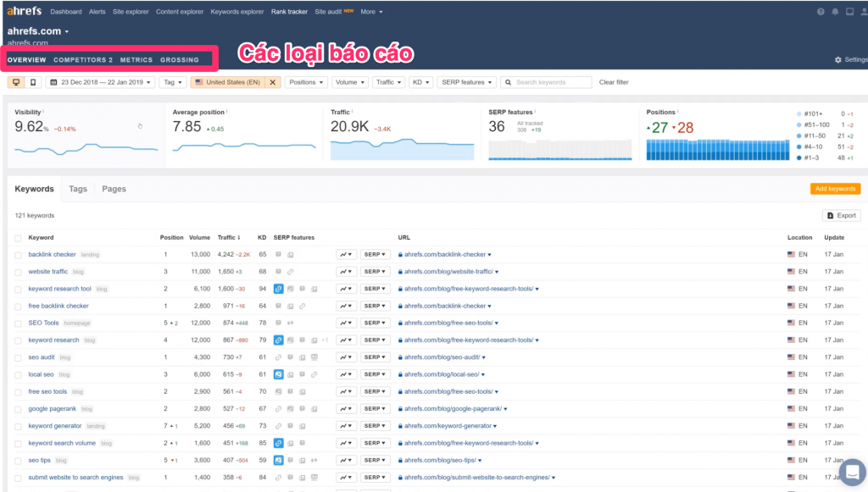This screenshot has width=868, height=492.
Task: Click the SERP features card info icon
Action: click(x=535, y=111)
